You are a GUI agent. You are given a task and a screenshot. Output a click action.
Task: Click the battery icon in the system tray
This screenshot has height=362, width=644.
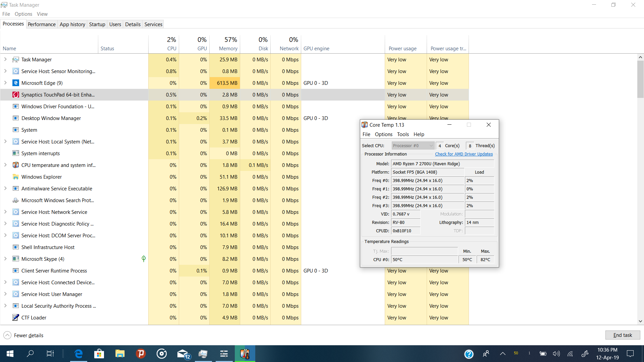[543, 354]
